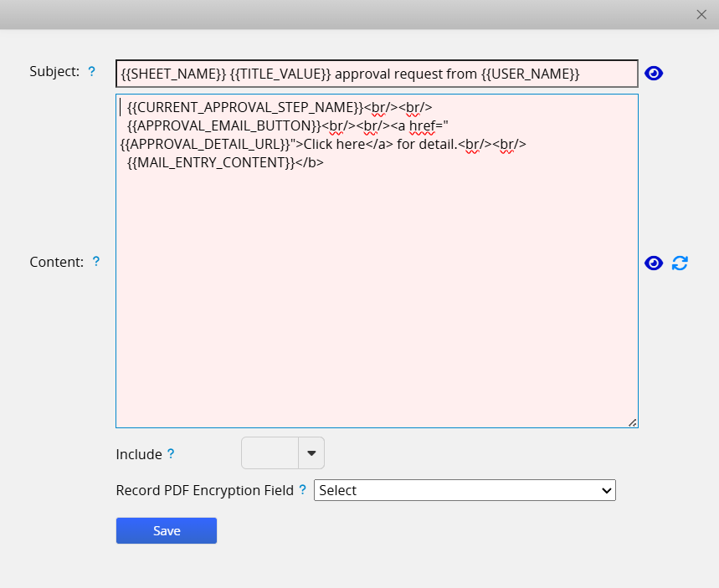Save the email template

166,531
